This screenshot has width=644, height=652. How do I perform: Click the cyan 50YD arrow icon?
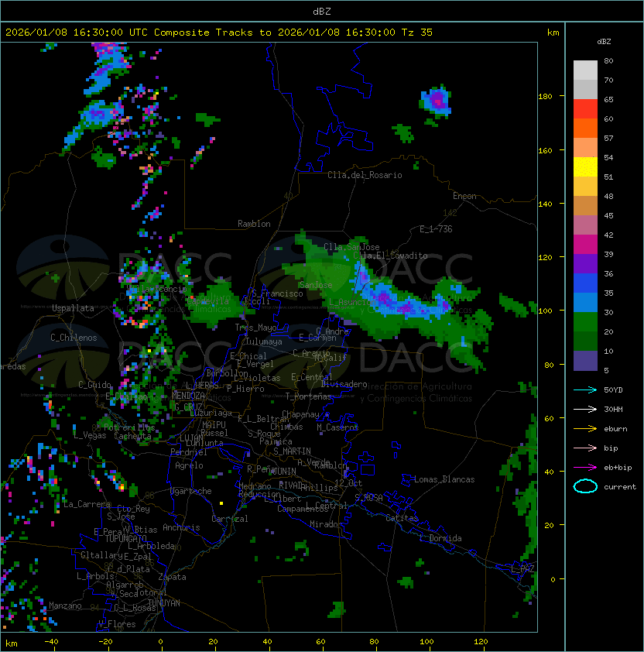coord(586,389)
